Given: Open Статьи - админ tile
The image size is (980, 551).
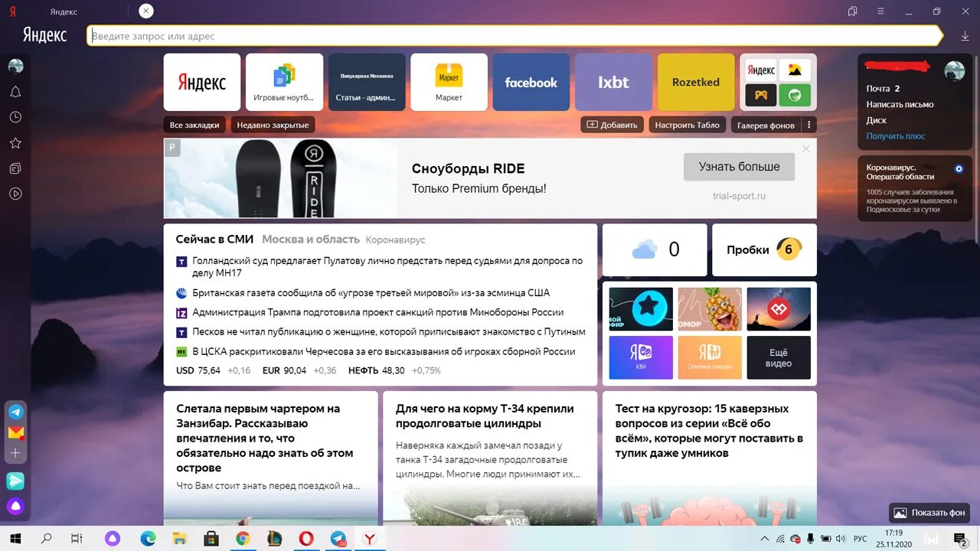Looking at the screenshot, I should click(367, 82).
